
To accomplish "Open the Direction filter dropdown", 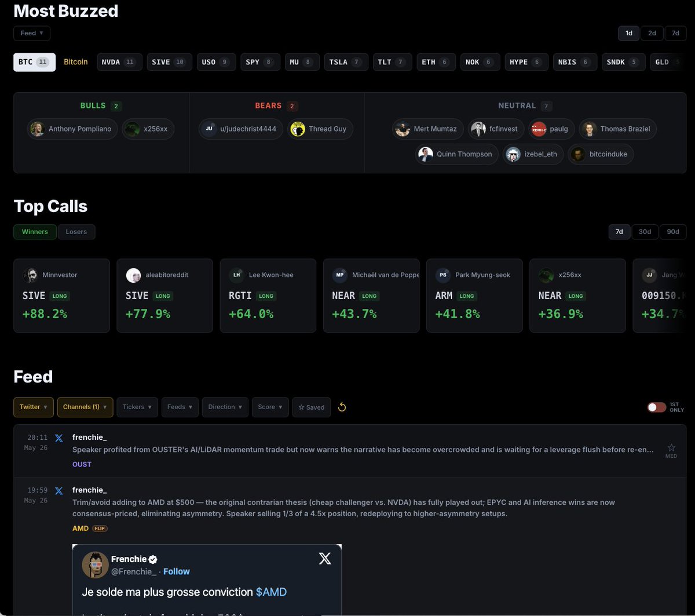I will point(225,407).
